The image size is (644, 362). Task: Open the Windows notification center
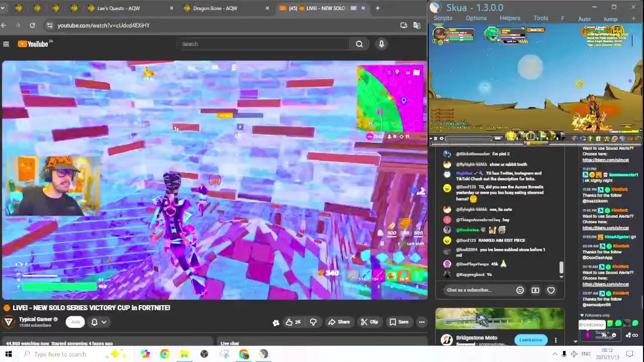pos(629,354)
